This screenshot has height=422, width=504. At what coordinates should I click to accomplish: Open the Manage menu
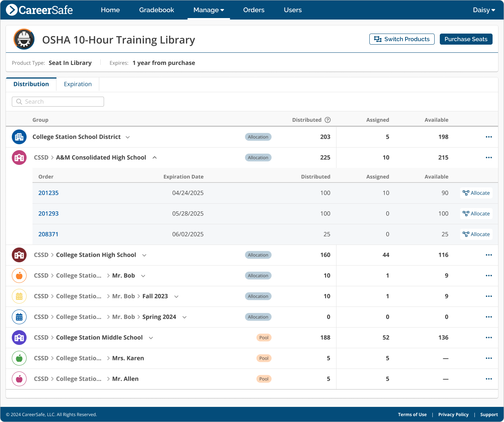(208, 10)
